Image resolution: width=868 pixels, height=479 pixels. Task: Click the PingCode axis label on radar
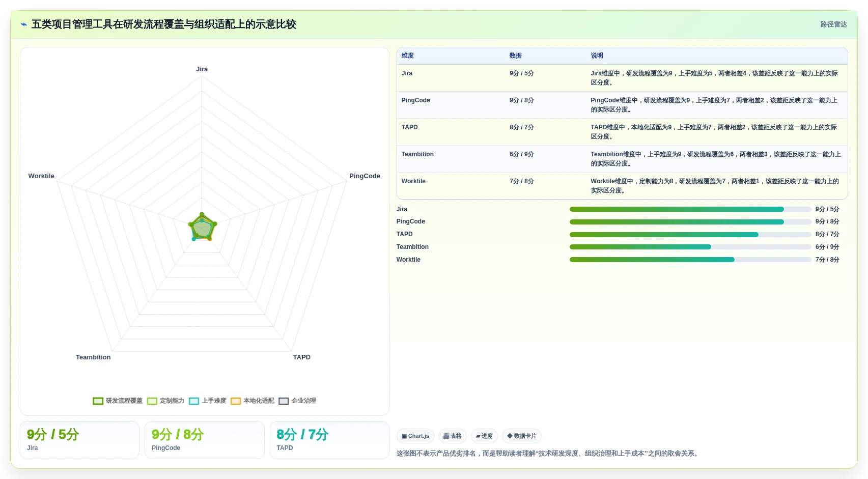point(365,176)
